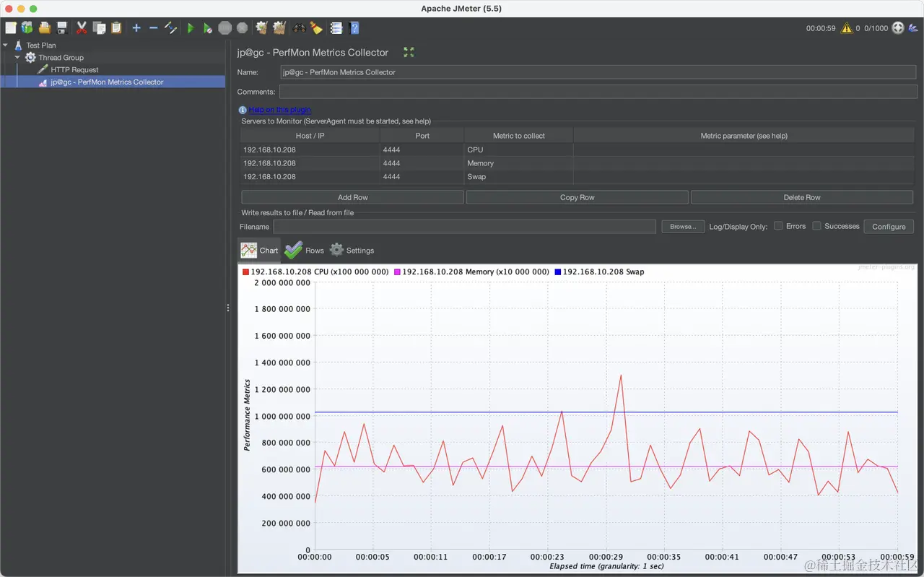Image resolution: width=924 pixels, height=577 pixels.
Task: Switch to the Settings tab
Action: 352,250
